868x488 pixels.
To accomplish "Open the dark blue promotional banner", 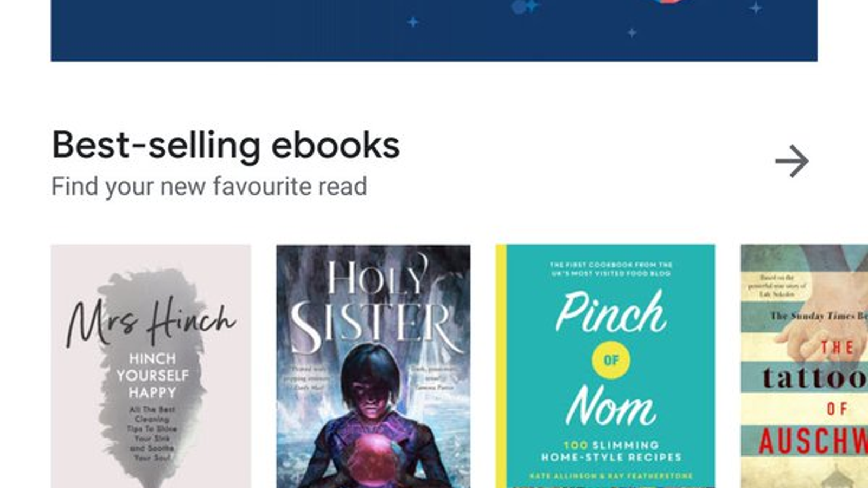I will [x=434, y=30].
